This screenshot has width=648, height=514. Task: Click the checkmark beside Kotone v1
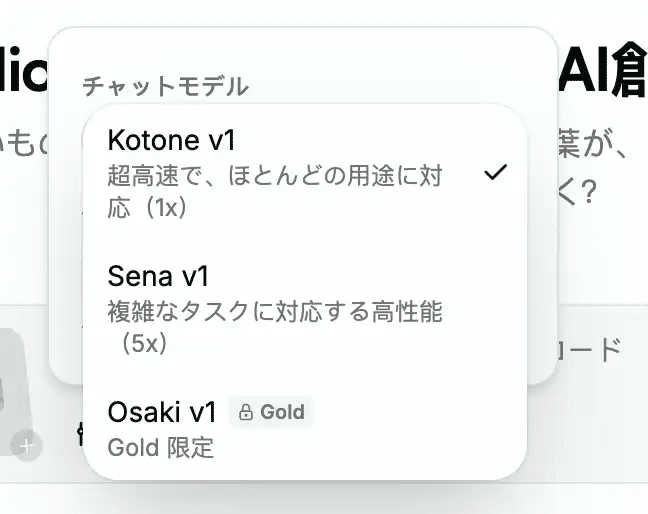pos(495,173)
